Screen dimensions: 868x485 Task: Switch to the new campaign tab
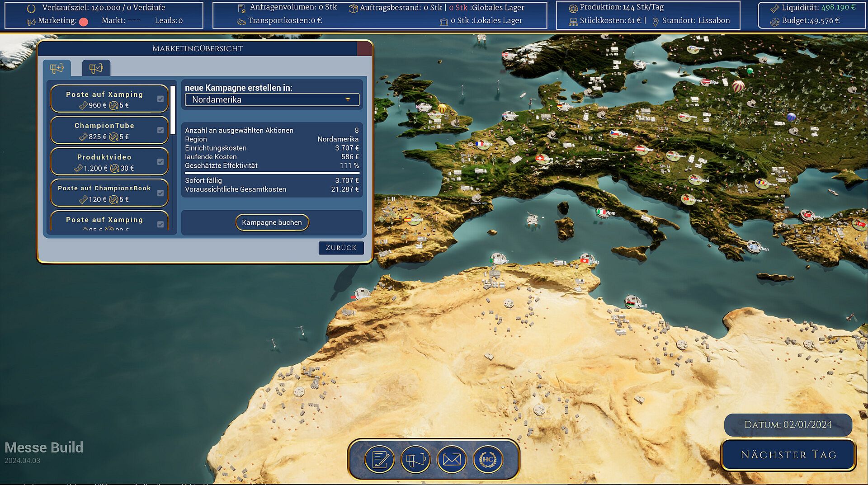(x=57, y=68)
